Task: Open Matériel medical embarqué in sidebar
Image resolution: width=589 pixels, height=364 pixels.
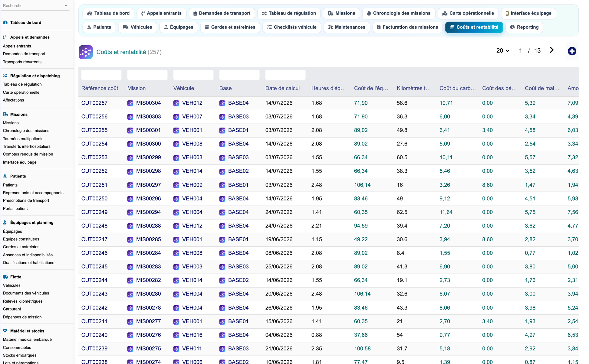Action: (x=27, y=340)
